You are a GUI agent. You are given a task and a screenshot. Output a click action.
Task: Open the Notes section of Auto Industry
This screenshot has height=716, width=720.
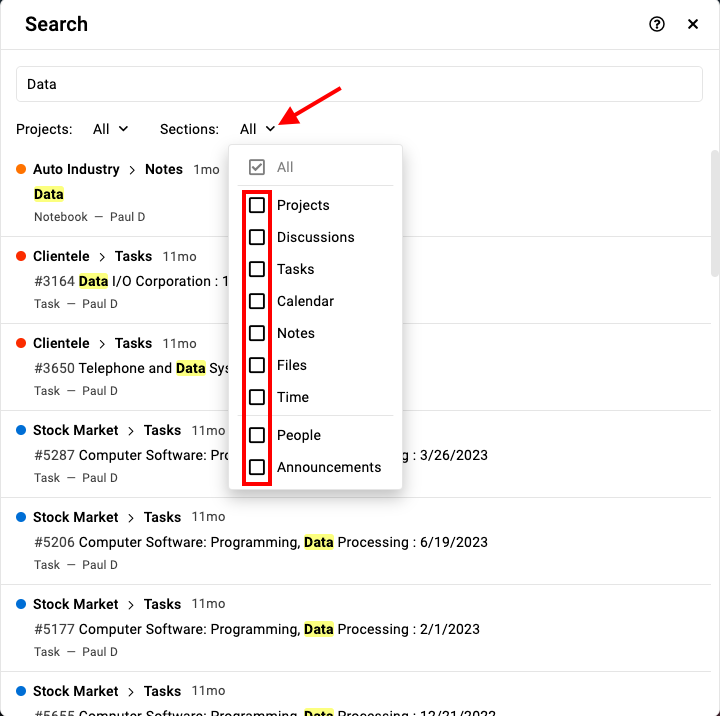[x=163, y=169]
